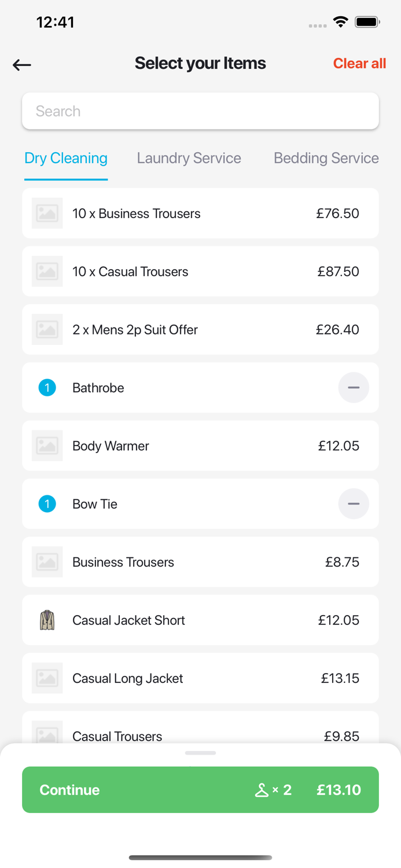
Task: Open the Bedding Service tab
Action: click(326, 158)
